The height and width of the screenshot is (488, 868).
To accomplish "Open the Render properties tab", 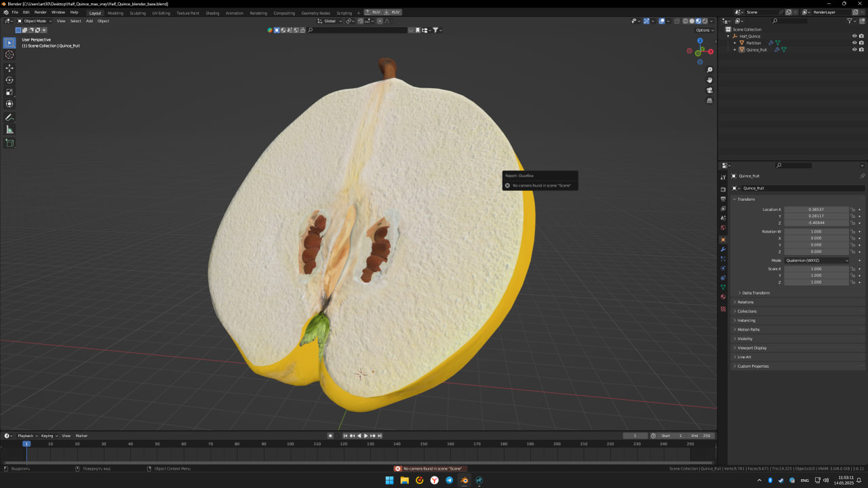I will tap(723, 189).
